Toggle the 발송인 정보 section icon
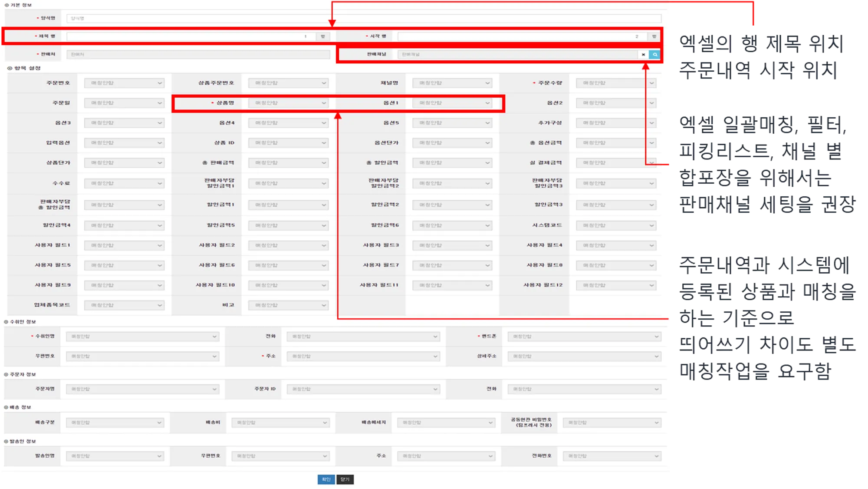This screenshot has height=489, width=868. tap(6, 441)
